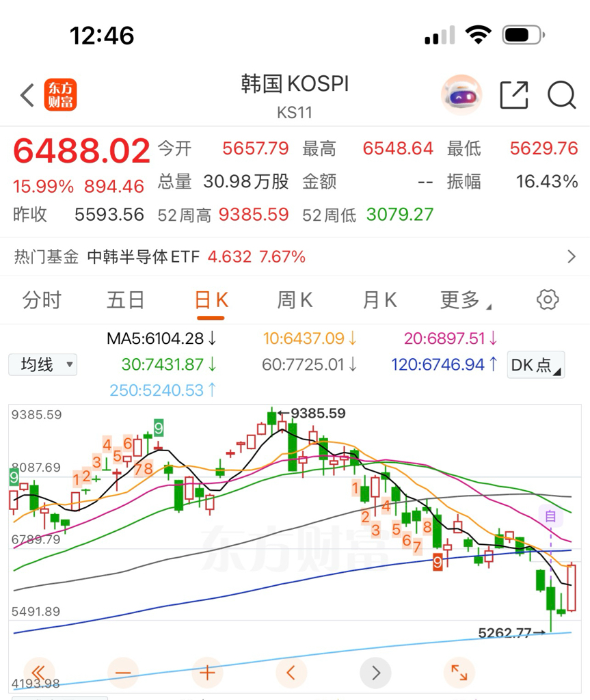
Task: Expand the 更多 period menu
Action: click(466, 300)
